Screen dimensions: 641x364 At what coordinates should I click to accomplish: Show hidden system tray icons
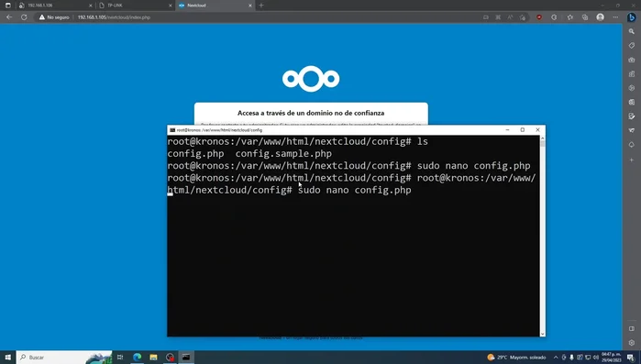coord(556,357)
